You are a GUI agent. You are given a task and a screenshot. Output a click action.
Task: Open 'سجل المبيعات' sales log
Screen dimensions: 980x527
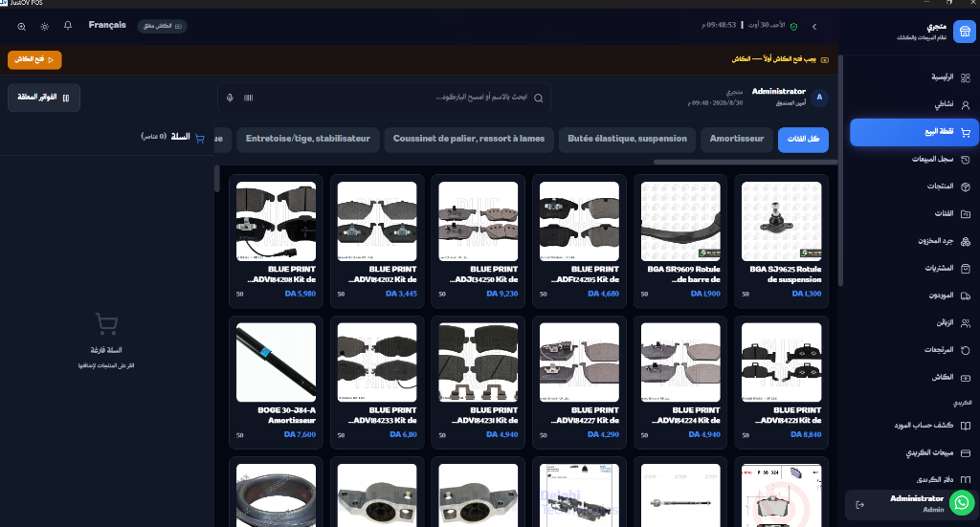(912, 160)
